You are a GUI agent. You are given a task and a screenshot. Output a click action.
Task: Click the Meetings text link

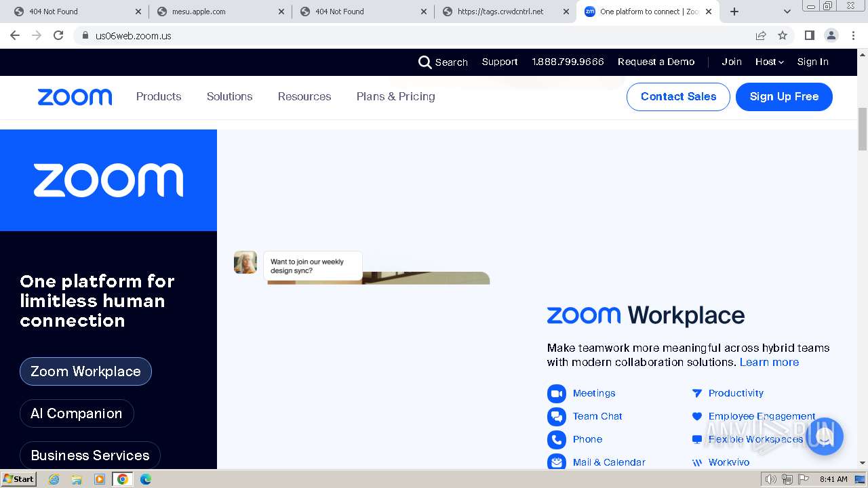tap(594, 393)
